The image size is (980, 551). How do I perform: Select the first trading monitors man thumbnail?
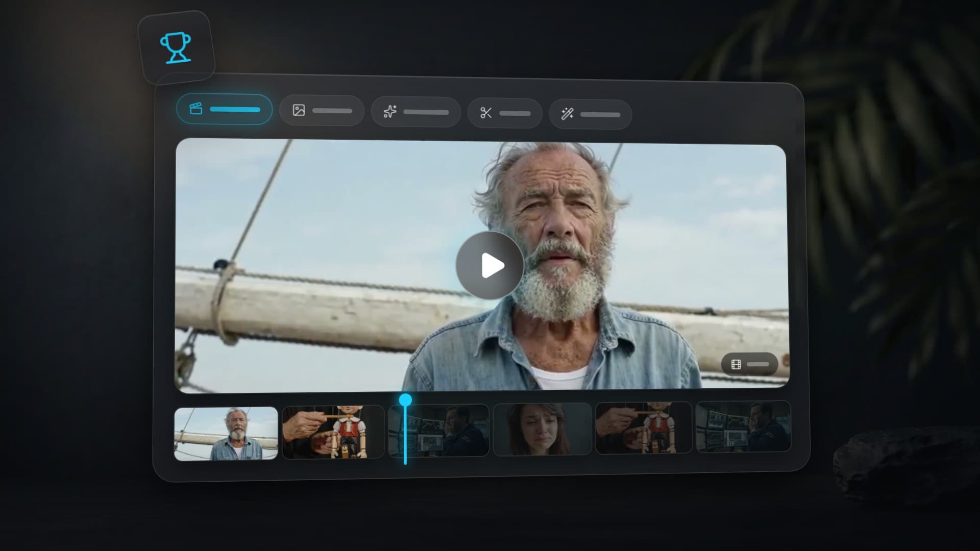(439, 431)
